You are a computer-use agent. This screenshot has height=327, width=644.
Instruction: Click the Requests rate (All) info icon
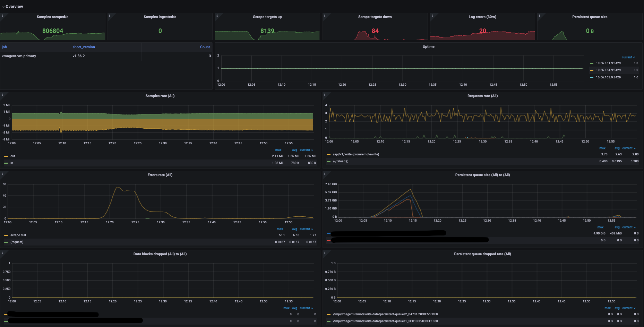pos(325,94)
